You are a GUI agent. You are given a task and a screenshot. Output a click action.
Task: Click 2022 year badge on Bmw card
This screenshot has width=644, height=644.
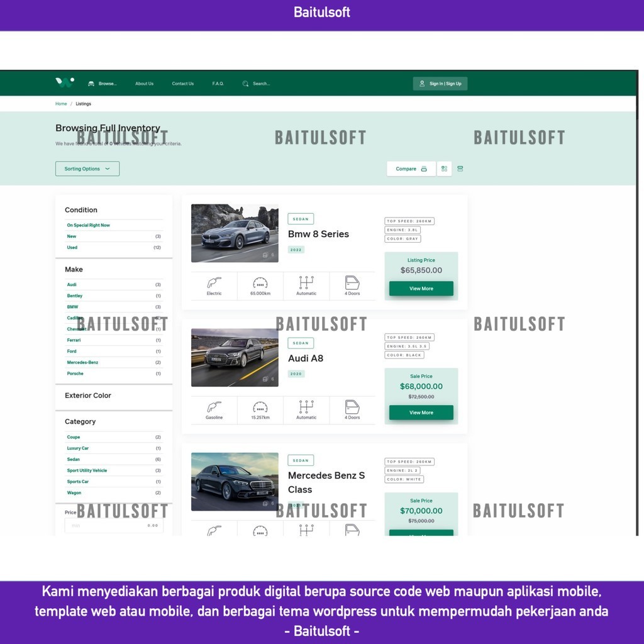click(296, 250)
